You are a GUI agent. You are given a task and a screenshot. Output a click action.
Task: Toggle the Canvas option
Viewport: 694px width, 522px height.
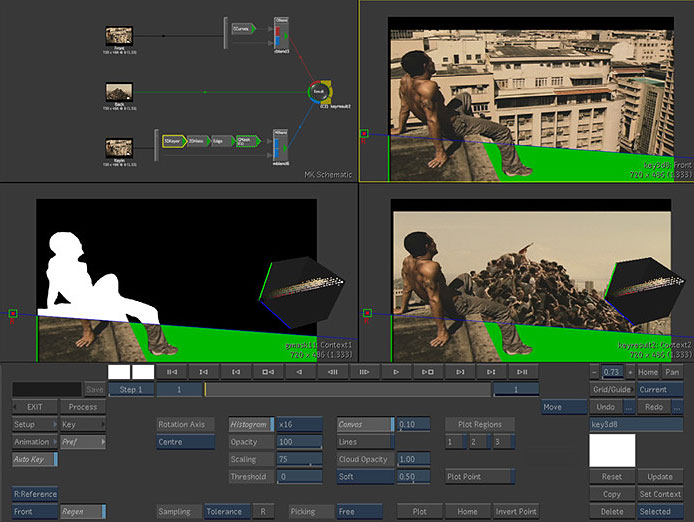tap(365, 424)
